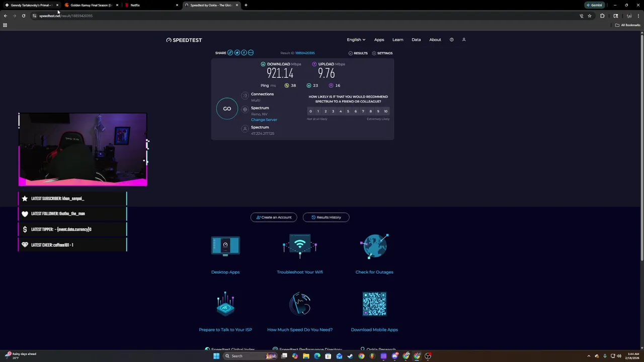Open File Explorer from taskbar
The width and height of the screenshot is (644, 362).
click(x=306, y=356)
